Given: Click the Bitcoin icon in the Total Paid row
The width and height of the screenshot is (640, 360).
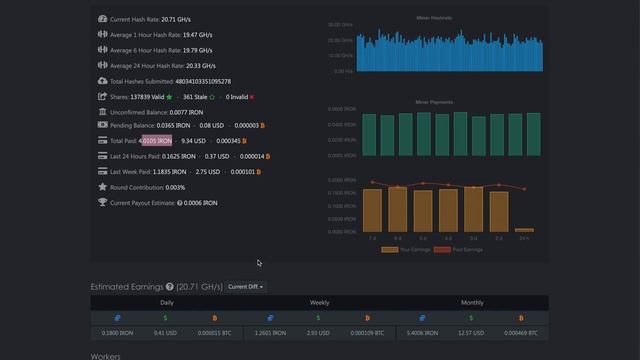Looking at the screenshot, I should tap(244, 141).
